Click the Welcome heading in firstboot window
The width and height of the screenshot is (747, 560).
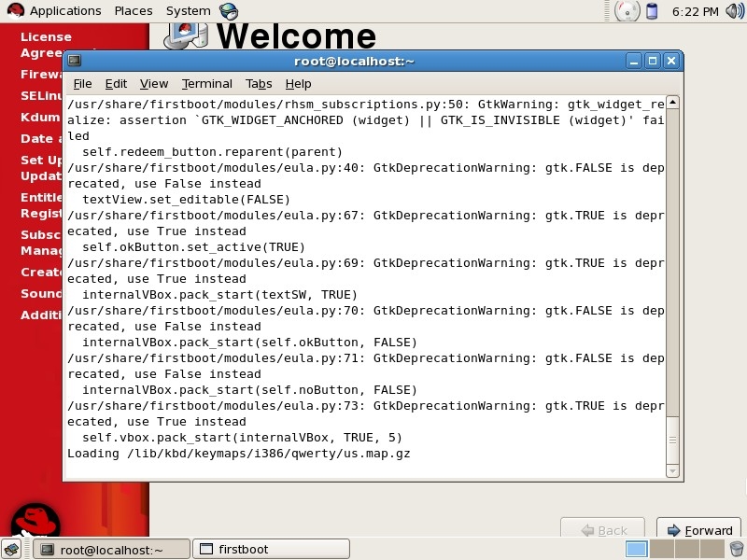[x=296, y=35]
